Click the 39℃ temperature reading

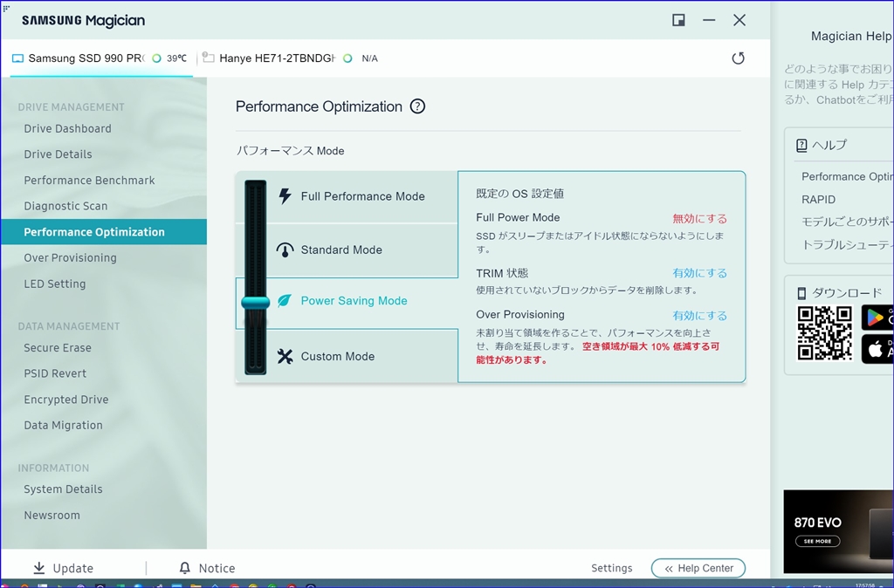(176, 58)
